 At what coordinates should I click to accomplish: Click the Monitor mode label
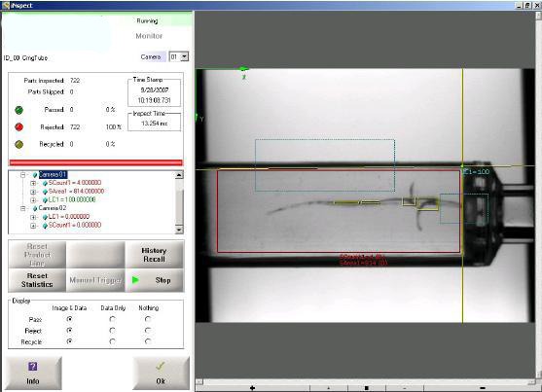point(149,36)
